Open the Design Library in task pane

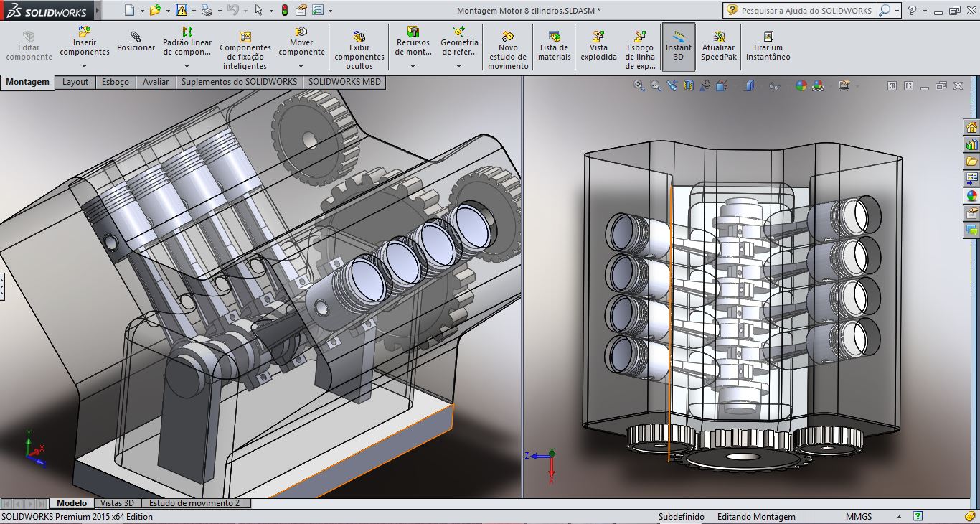coord(971,145)
